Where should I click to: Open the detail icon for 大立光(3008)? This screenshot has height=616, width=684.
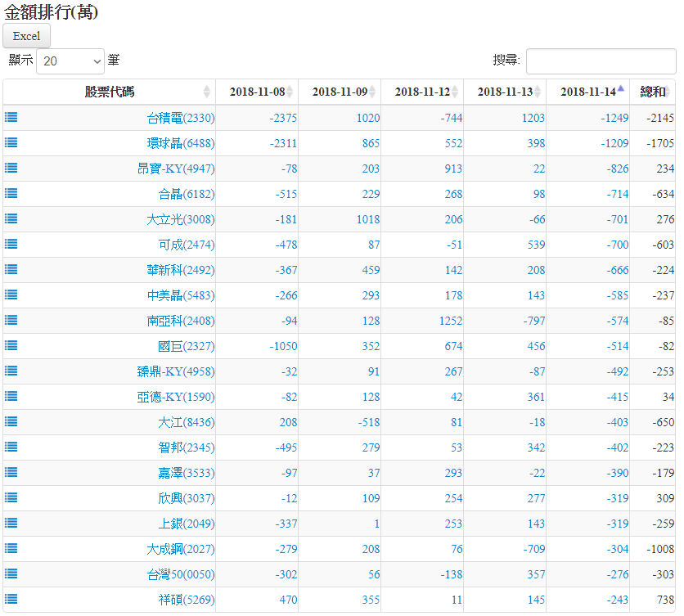click(x=11, y=218)
